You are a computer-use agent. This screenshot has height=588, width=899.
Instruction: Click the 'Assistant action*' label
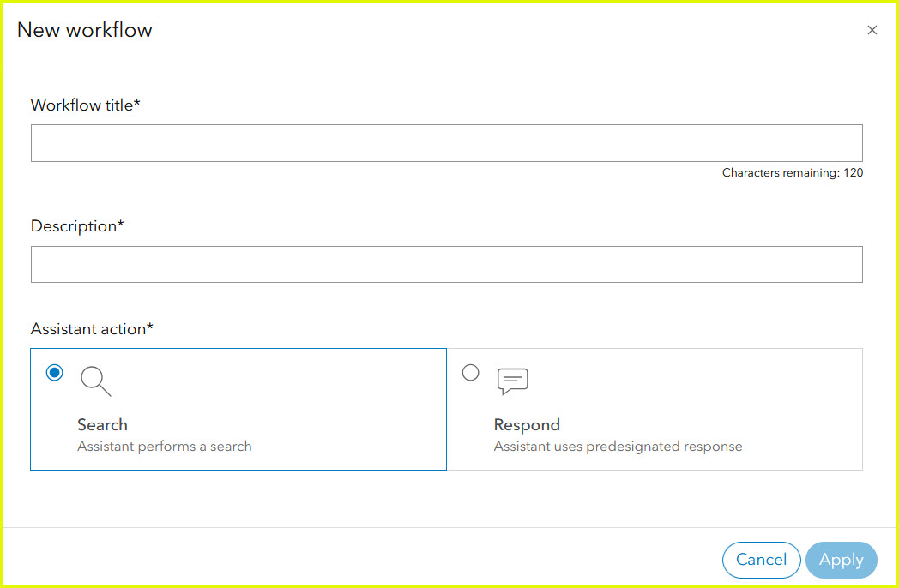pyautogui.click(x=92, y=329)
